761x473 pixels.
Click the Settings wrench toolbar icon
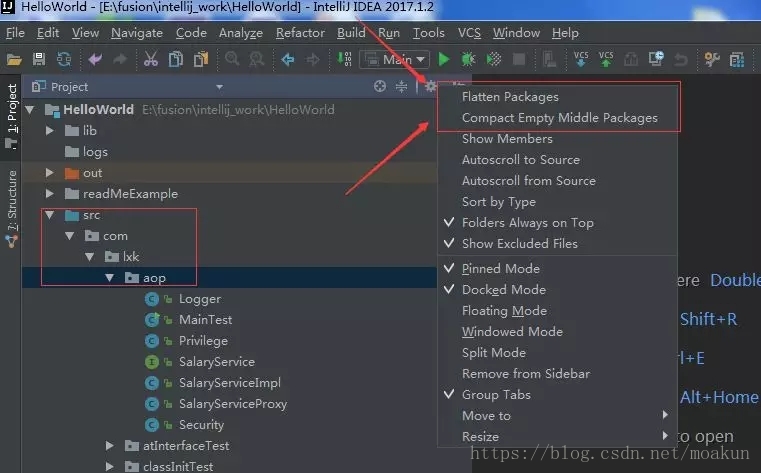712,59
